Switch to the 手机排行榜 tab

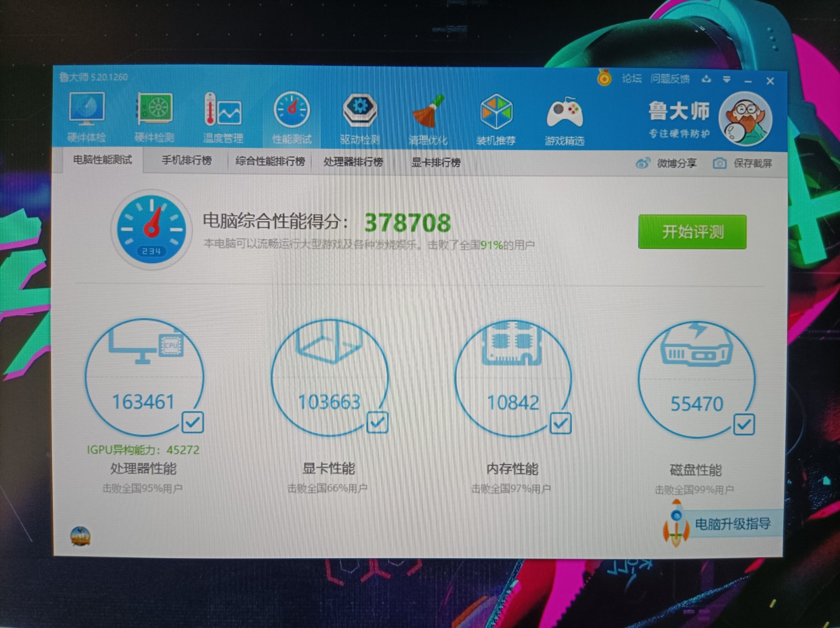[186, 160]
